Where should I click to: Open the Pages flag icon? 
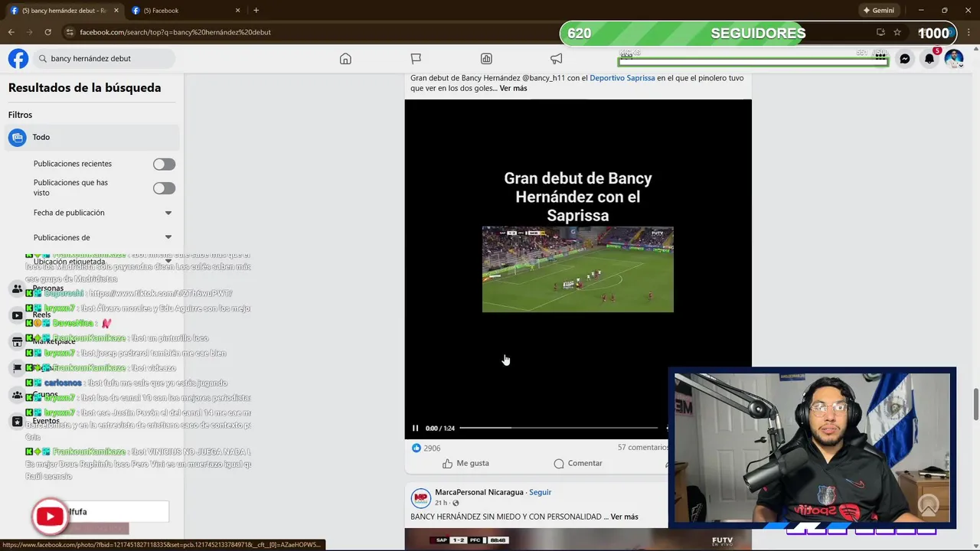(416, 59)
